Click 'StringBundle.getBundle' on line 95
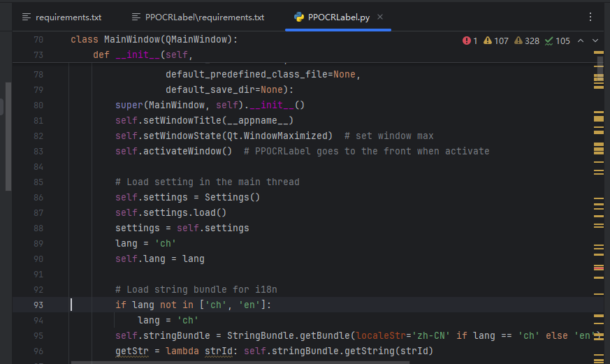 pos(289,335)
